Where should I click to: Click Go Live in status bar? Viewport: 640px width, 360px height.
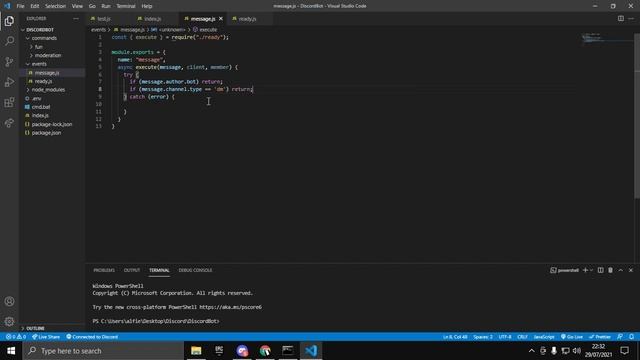click(572, 337)
